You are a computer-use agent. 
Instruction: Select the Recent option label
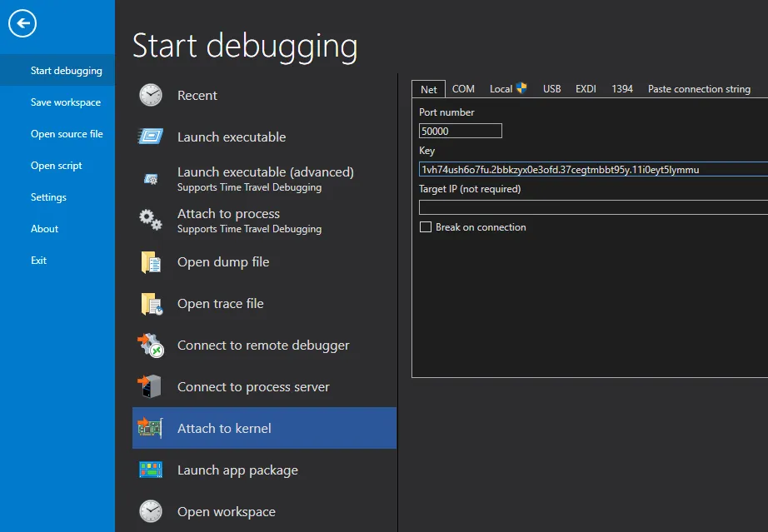[197, 96]
